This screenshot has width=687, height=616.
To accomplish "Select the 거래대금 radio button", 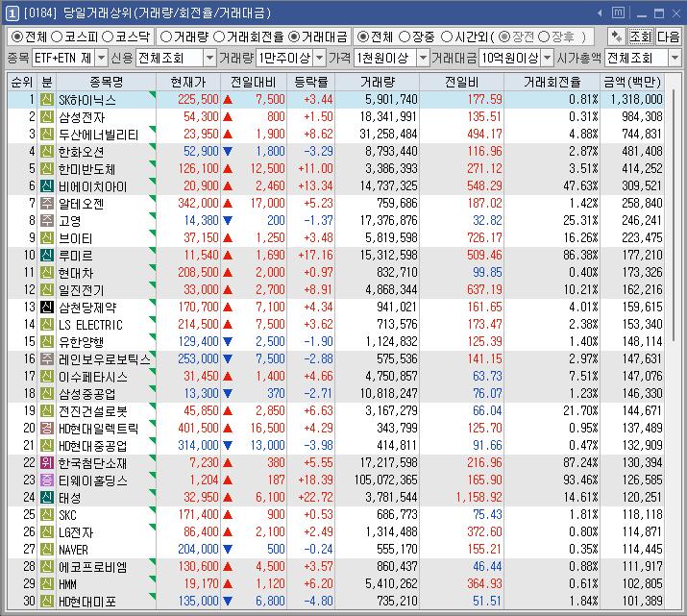I will point(294,37).
